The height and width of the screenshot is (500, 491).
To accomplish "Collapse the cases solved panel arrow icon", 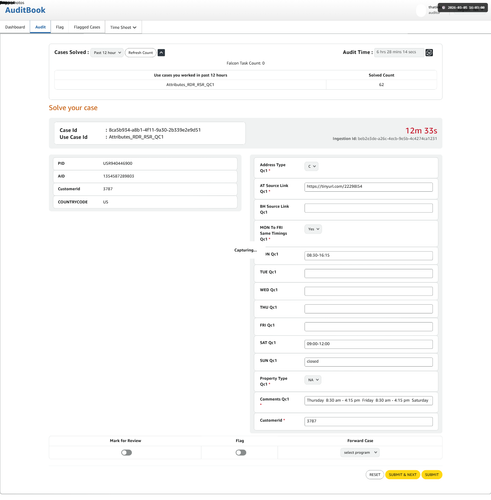I will point(161,53).
